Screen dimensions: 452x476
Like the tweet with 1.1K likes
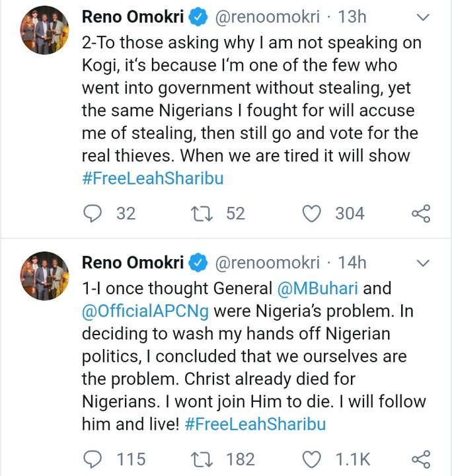tap(311, 458)
